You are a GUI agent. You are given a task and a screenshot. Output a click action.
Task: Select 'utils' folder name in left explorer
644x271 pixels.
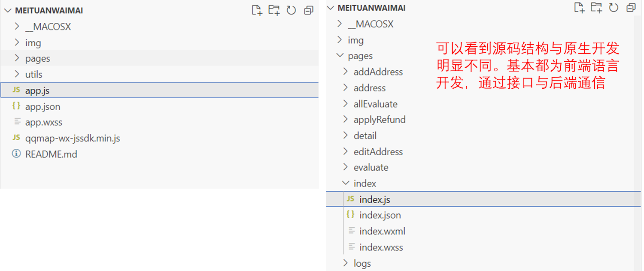pos(34,74)
